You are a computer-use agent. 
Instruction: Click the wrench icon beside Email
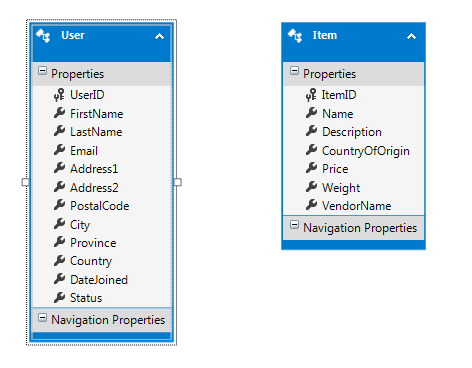(x=59, y=150)
